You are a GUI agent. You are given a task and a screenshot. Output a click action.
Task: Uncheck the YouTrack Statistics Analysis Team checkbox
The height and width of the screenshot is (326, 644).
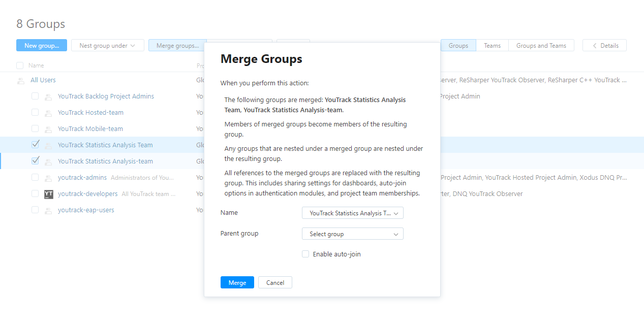point(35,145)
